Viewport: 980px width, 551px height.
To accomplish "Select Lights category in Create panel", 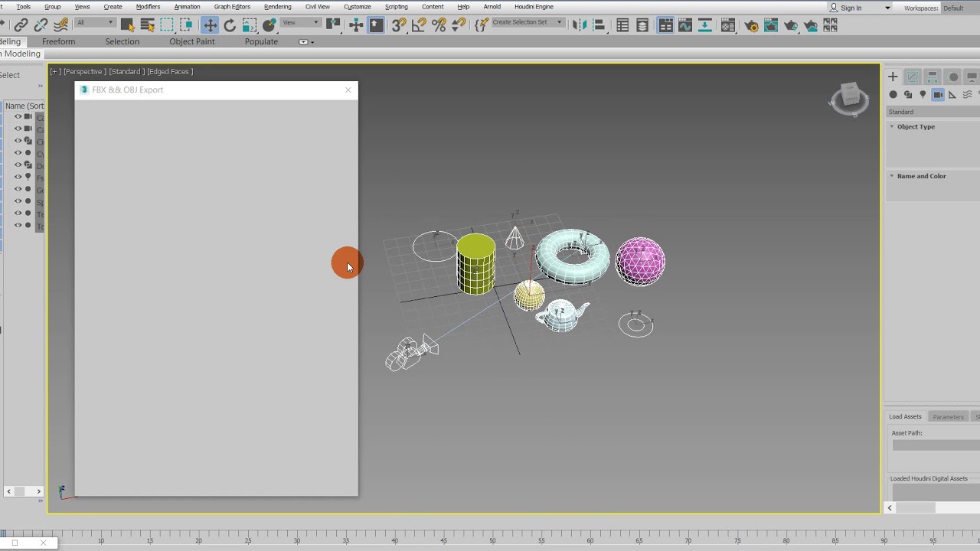I will tap(923, 94).
